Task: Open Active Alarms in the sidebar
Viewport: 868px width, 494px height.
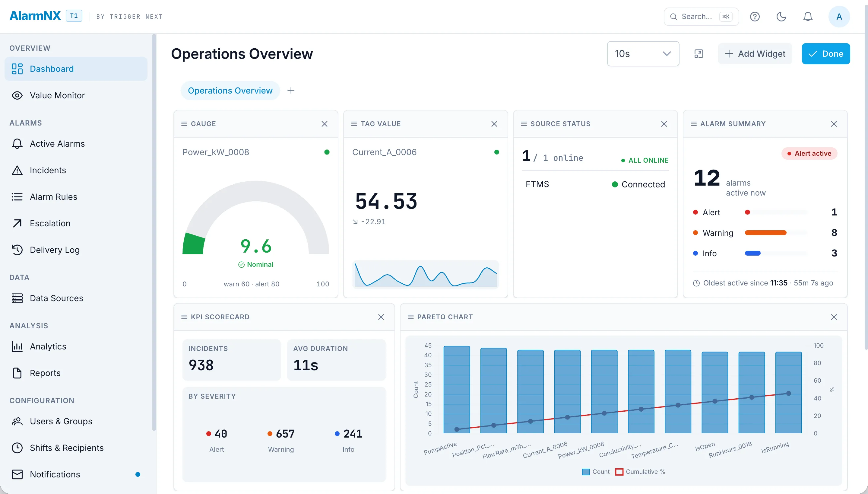Action: (76, 144)
